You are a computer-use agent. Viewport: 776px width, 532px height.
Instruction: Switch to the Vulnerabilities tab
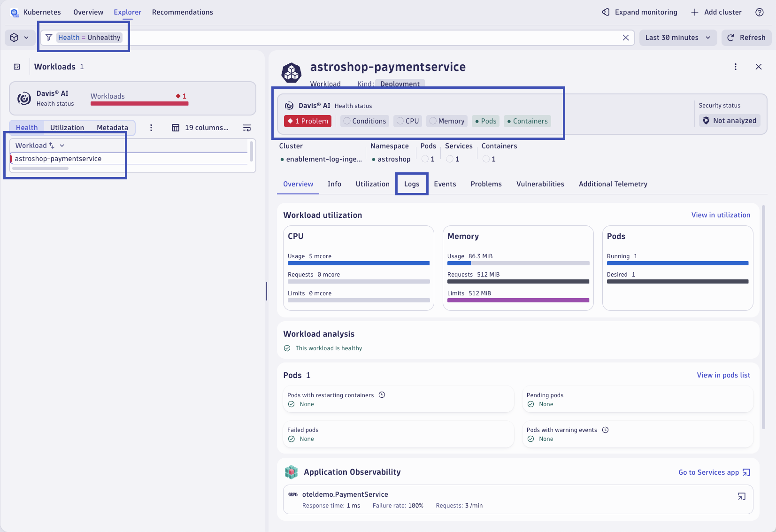click(540, 184)
